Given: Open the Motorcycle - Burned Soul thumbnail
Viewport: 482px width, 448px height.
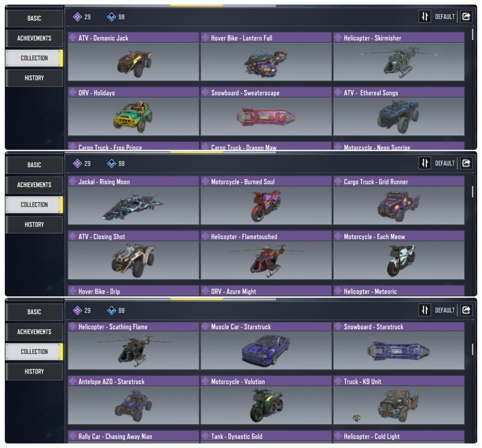Looking at the screenshot, I should [266, 205].
